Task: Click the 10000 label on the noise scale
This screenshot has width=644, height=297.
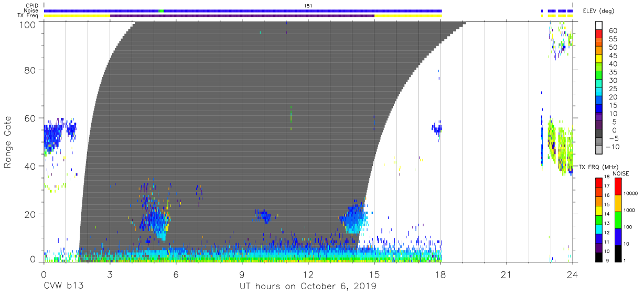Action: point(631,194)
